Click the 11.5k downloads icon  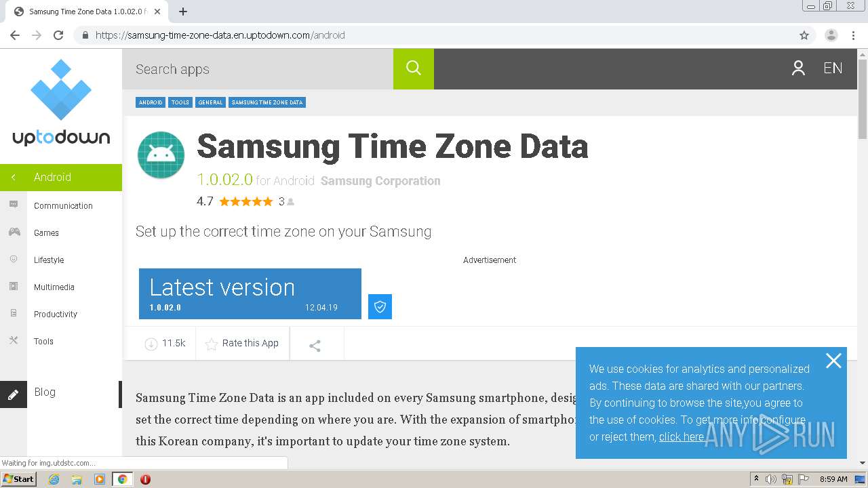[151, 344]
